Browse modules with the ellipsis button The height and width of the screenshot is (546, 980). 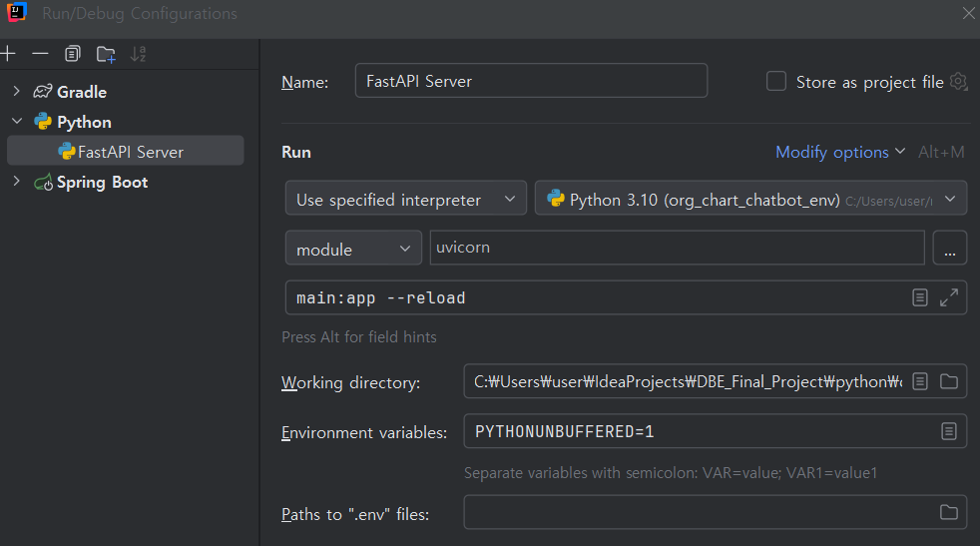tap(950, 248)
